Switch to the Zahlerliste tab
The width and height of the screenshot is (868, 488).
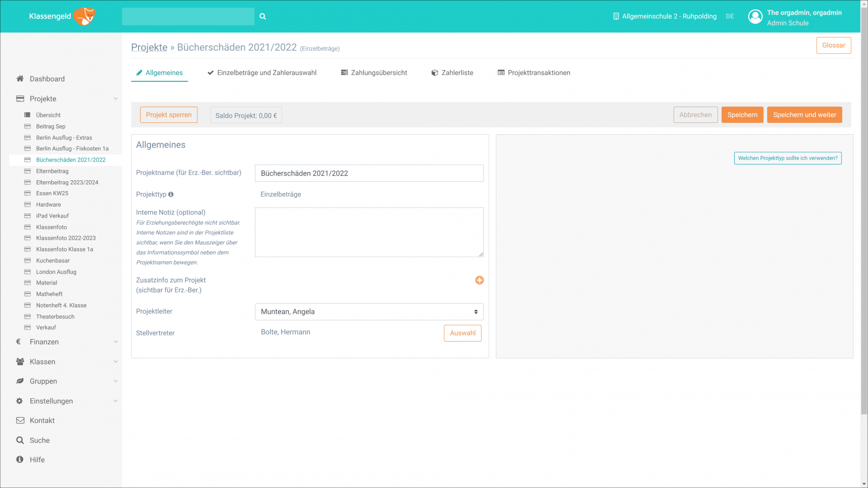click(452, 73)
